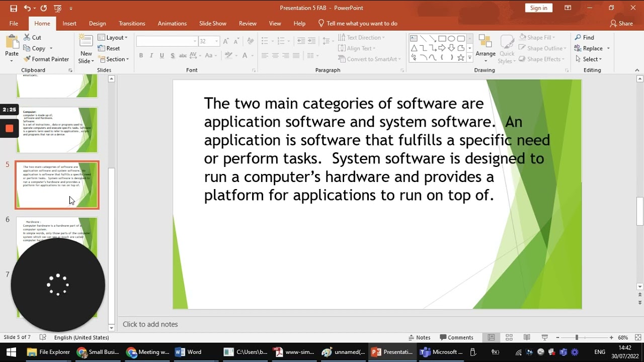Open the Layout dropdown

113,37
